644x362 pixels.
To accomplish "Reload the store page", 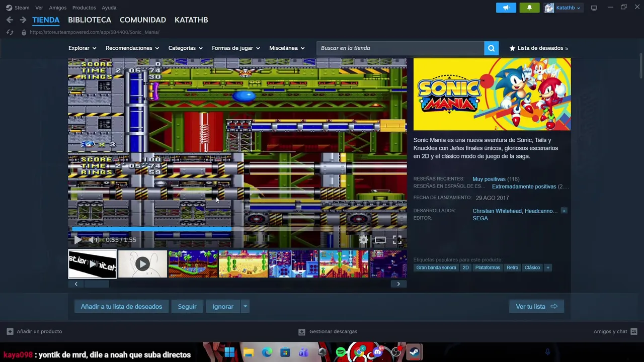I will (10, 32).
